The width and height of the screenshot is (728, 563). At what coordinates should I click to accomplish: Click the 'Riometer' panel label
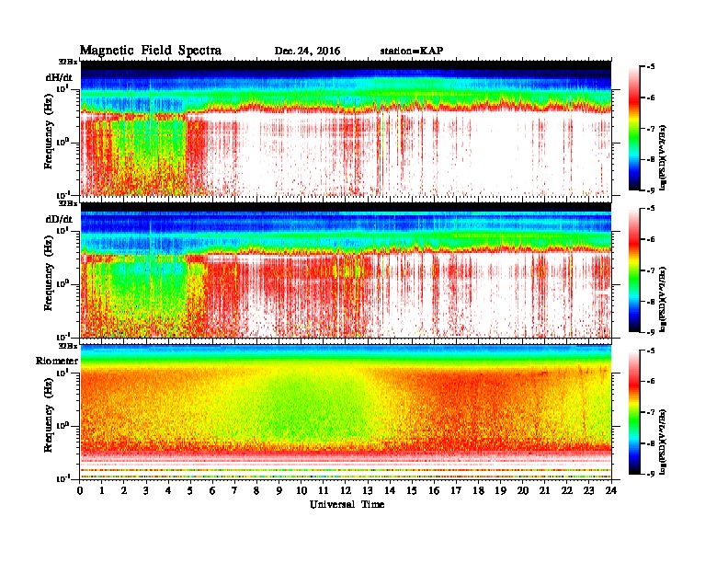tap(57, 361)
